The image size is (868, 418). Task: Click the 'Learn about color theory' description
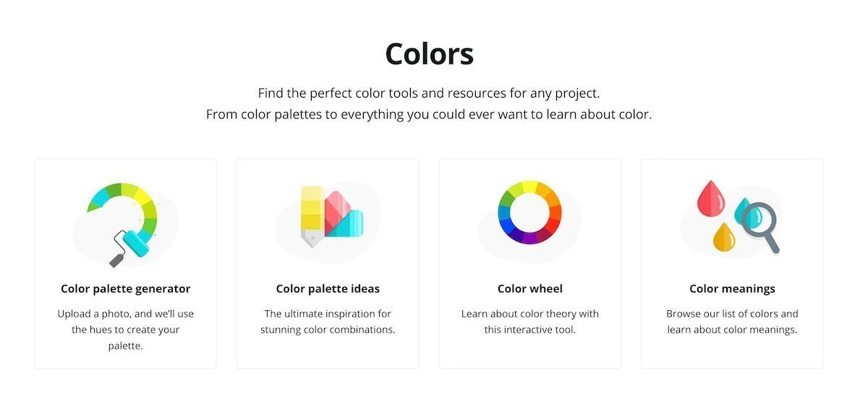(x=530, y=322)
